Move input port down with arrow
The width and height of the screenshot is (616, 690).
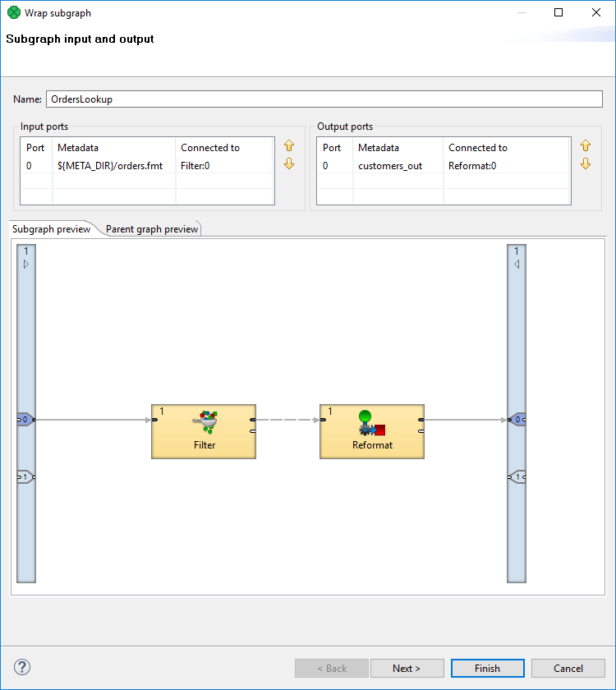click(x=289, y=163)
